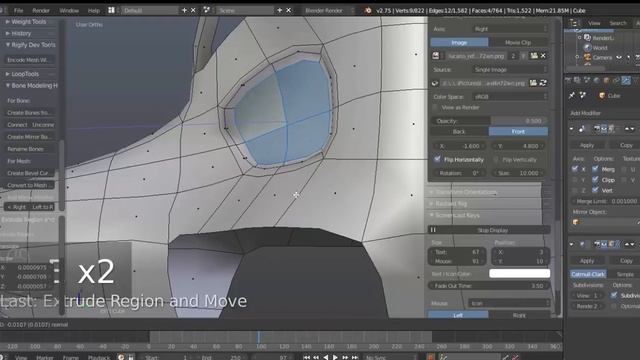Click the scene browse icon
Screen dimensions: 640x360
click(207, 10)
